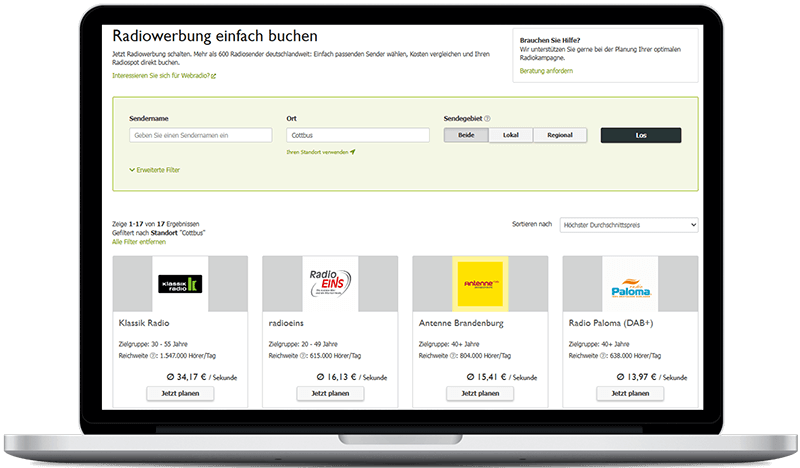Open the radioeins station title
Viewport: 800px width, 468px height.
click(x=286, y=323)
